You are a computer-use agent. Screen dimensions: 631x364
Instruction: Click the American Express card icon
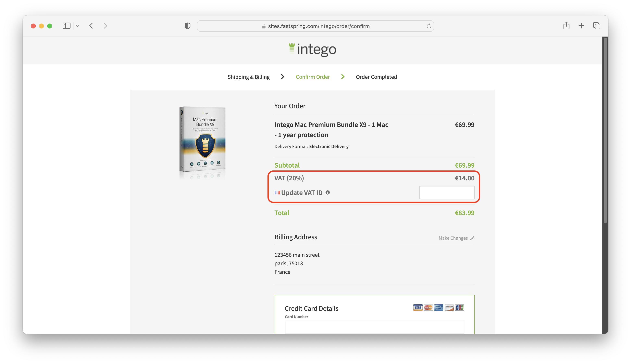(439, 308)
